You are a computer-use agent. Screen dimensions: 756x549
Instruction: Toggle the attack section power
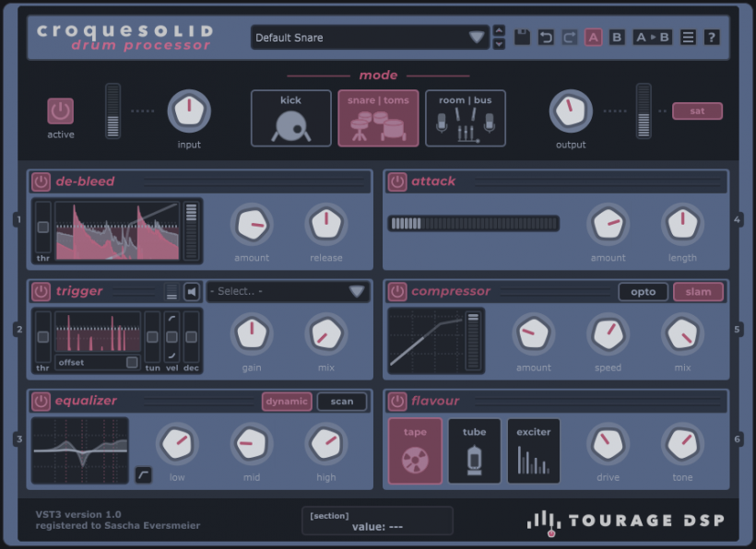click(397, 181)
